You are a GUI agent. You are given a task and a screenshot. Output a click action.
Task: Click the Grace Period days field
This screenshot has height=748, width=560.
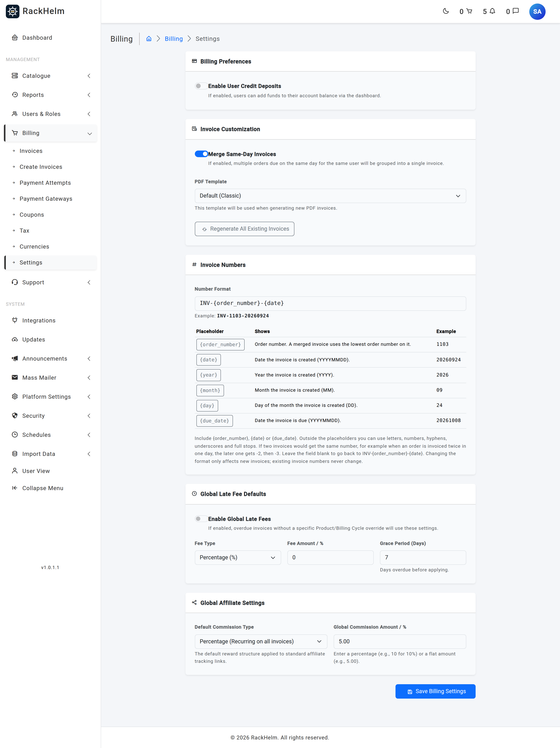(x=423, y=557)
